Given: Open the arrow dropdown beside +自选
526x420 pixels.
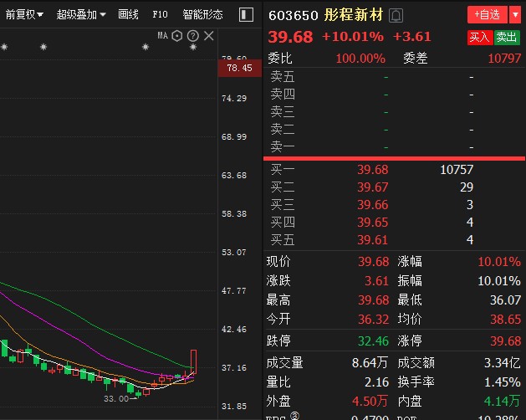Looking at the screenshot, I should 515,15.
